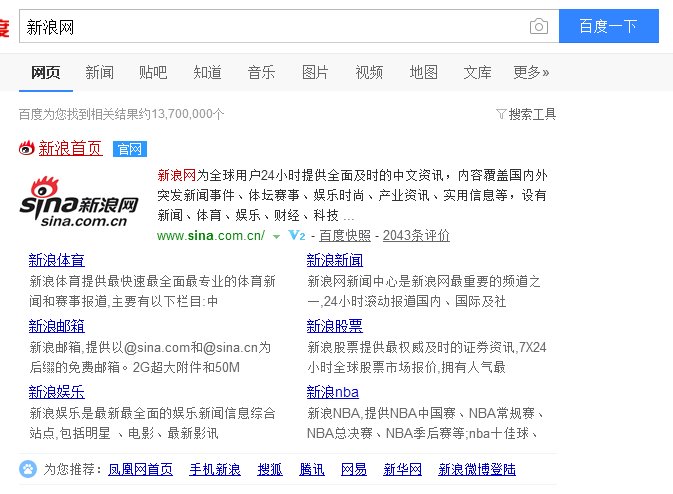Open the 新浪娱乐 sublink
Screen dimensions: 673x494
click(x=57, y=392)
